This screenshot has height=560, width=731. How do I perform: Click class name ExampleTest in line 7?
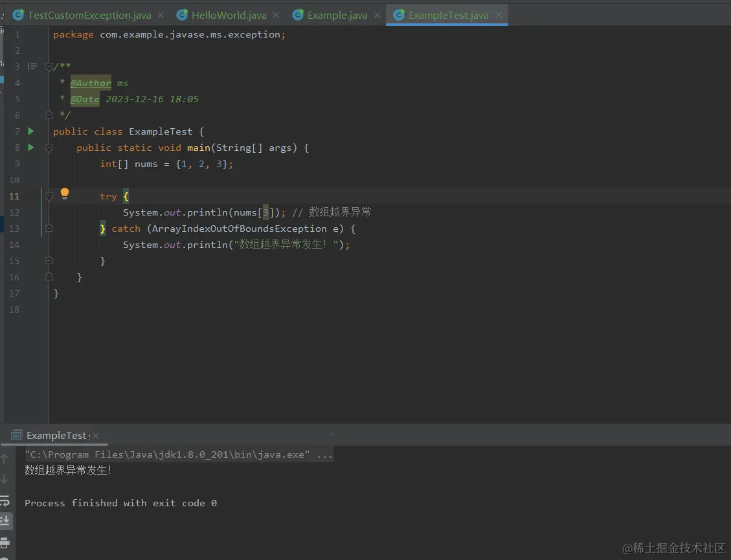click(161, 131)
